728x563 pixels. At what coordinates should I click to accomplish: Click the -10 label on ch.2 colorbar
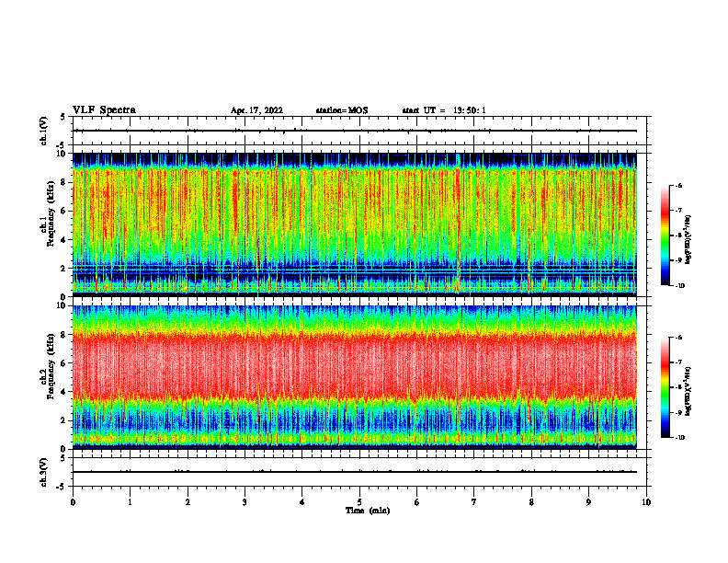click(680, 438)
